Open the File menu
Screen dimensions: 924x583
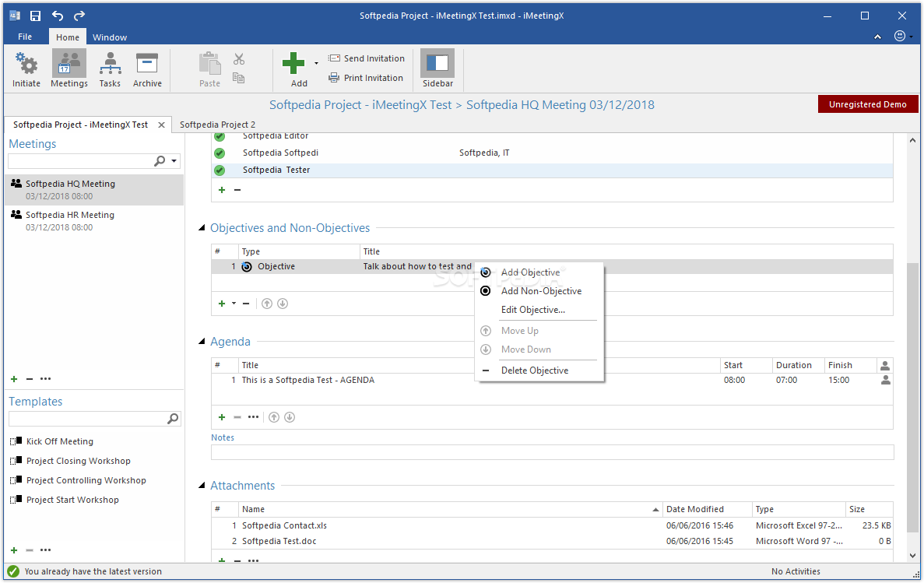point(25,37)
